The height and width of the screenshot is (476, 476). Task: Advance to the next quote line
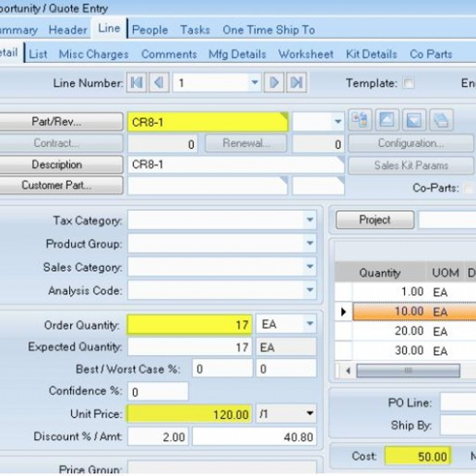click(274, 82)
